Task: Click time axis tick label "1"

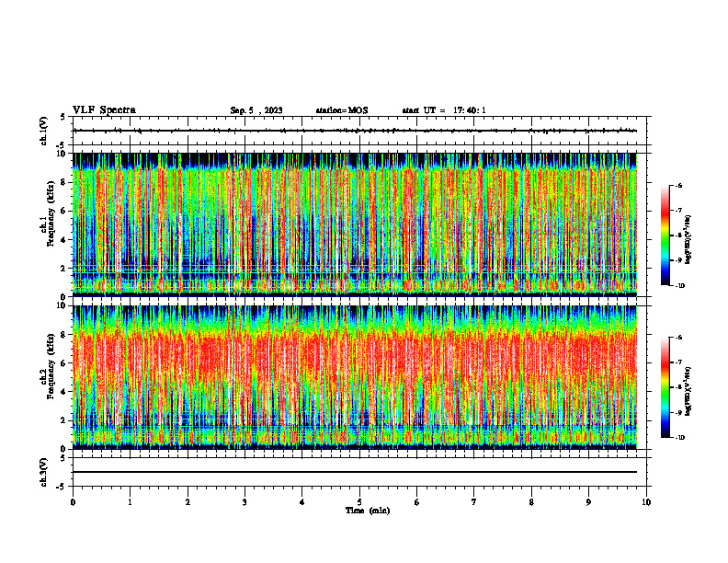Action: 130,502
